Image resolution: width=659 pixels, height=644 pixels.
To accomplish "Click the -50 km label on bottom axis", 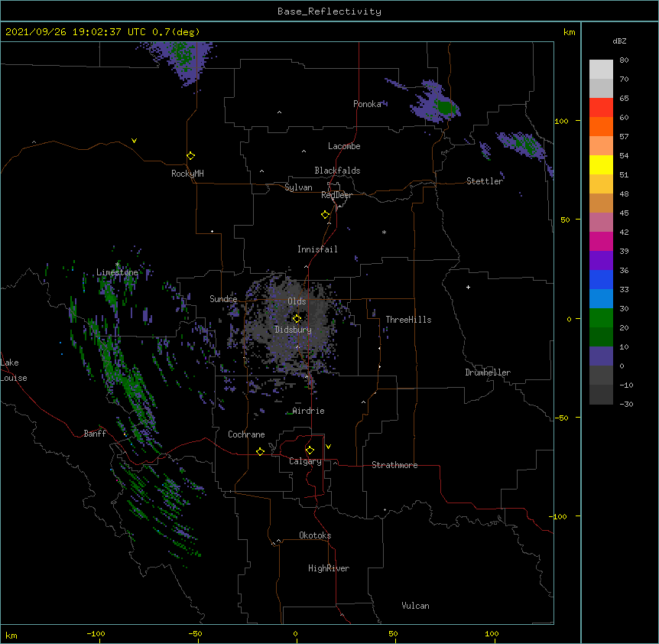I will [195, 633].
